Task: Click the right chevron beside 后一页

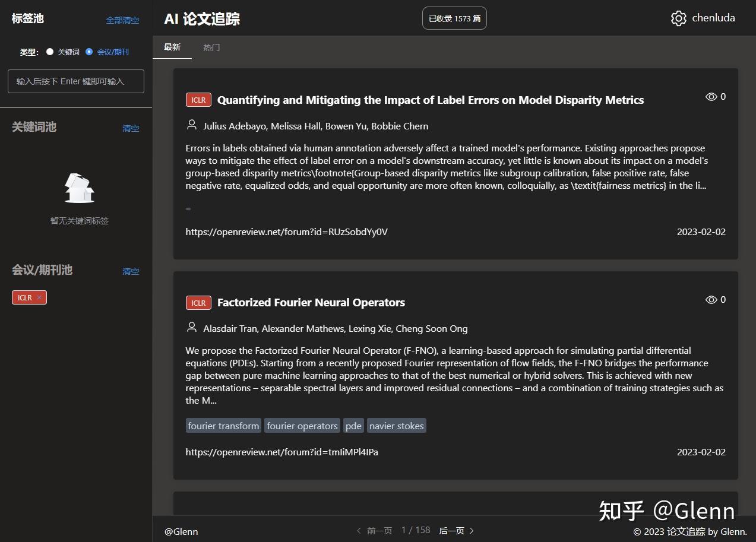Action: point(472,530)
